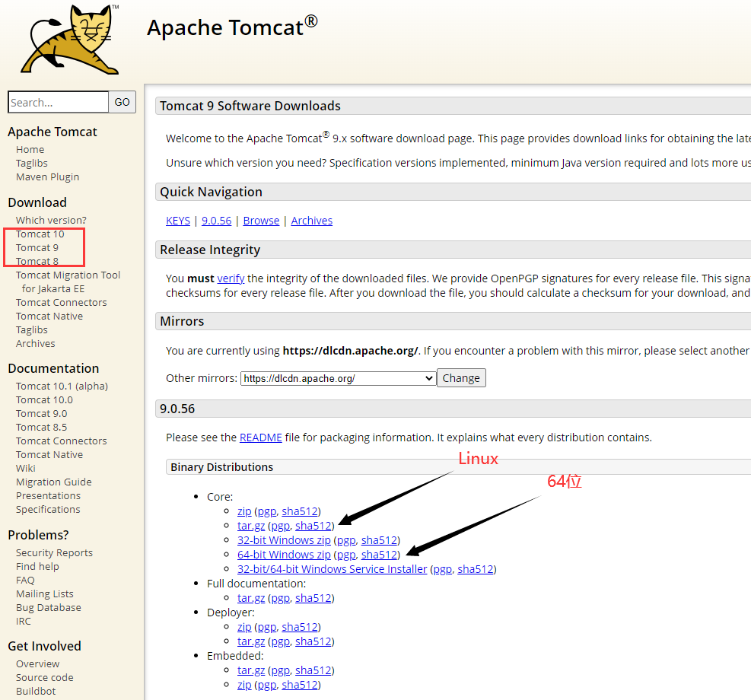Download the 64-bit Windows zip
This screenshot has width=751, height=700.
pos(284,555)
